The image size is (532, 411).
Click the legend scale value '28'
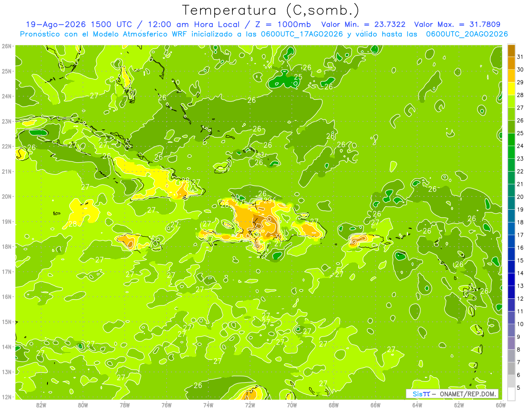[520, 95]
